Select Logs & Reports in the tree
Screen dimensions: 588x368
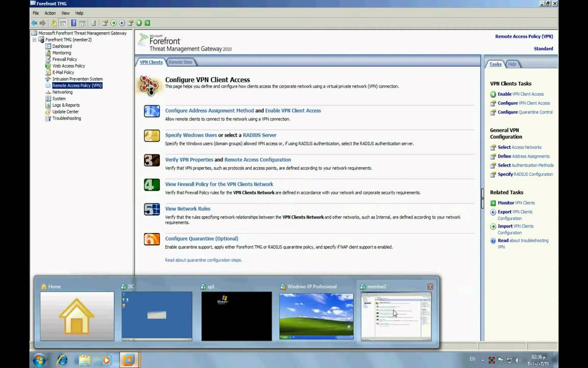tap(66, 105)
